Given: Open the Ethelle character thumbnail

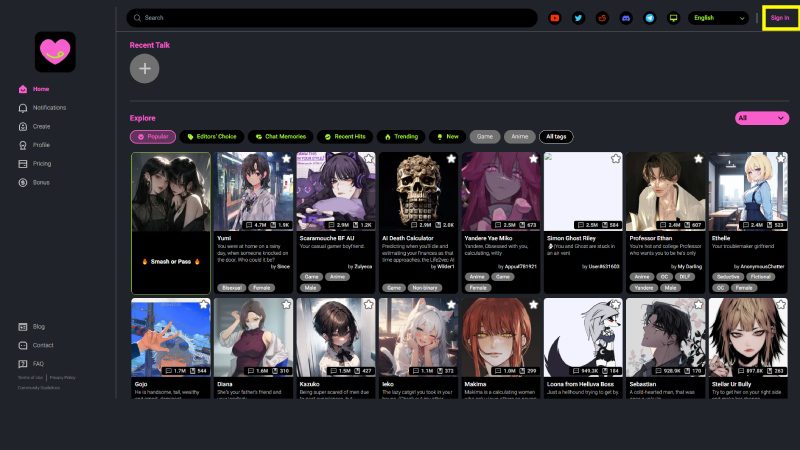Looking at the screenshot, I should (748, 191).
